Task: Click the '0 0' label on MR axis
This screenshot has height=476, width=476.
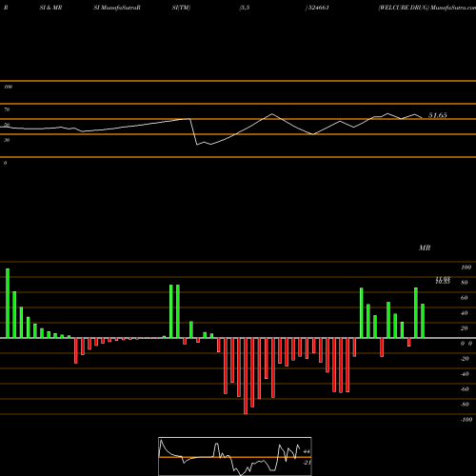Action: 466,344
